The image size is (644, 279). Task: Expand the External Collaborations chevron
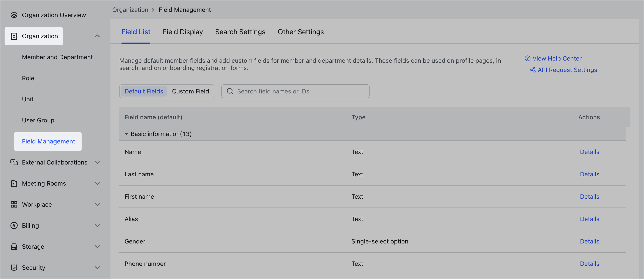[97, 162]
